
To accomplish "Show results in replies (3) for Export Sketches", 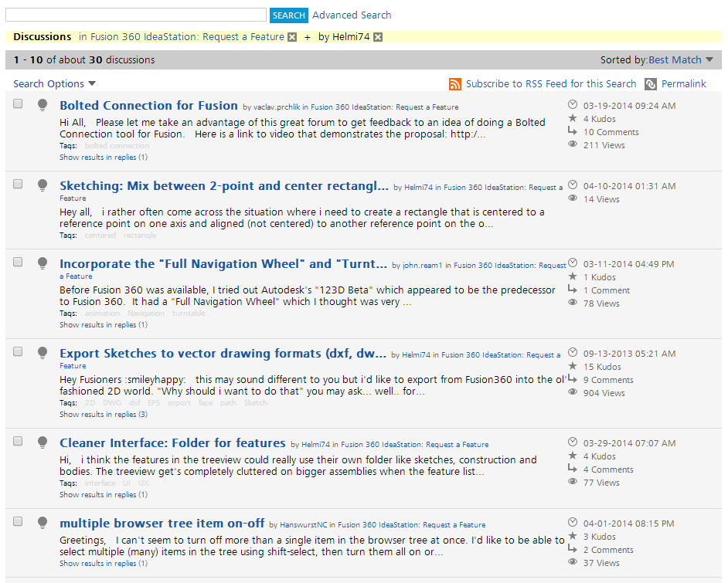I will pos(104,414).
